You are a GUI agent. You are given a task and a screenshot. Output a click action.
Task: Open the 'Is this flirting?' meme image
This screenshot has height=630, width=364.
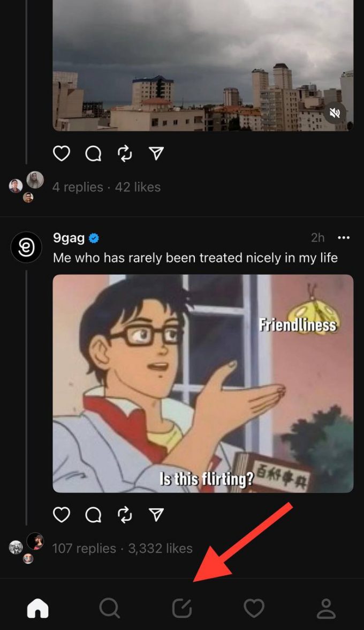[x=203, y=383]
